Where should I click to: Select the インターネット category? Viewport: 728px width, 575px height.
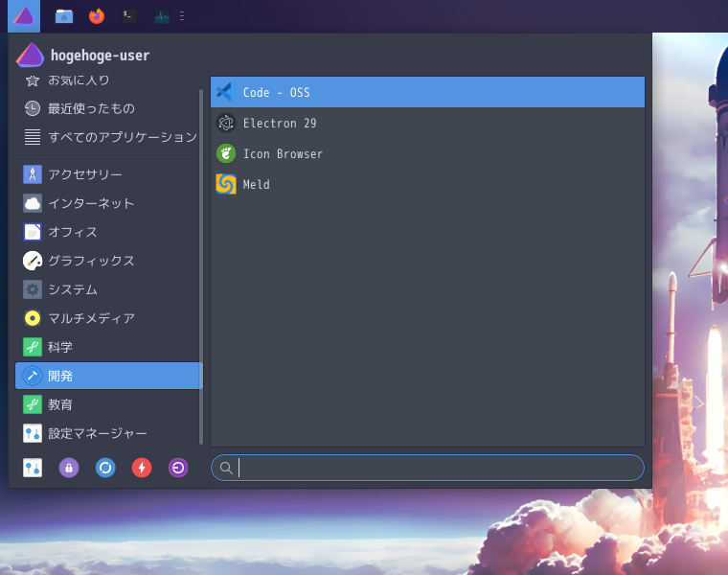[107, 203]
